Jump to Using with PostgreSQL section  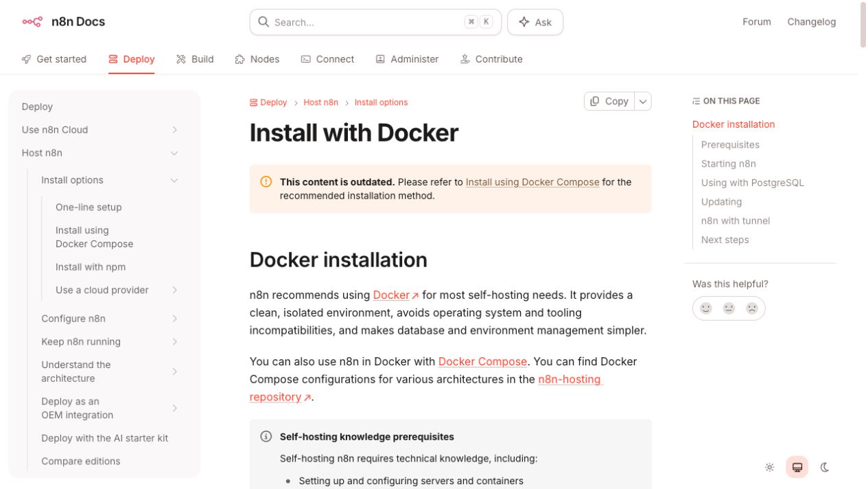pos(753,183)
